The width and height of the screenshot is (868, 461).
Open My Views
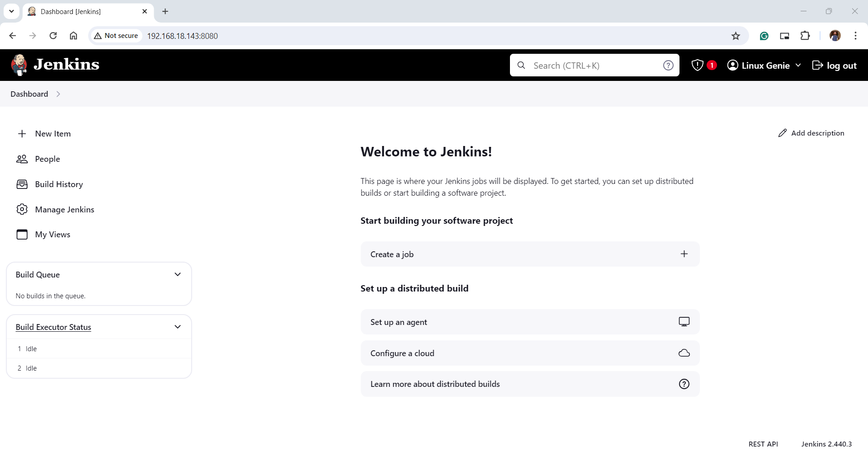[52, 234]
